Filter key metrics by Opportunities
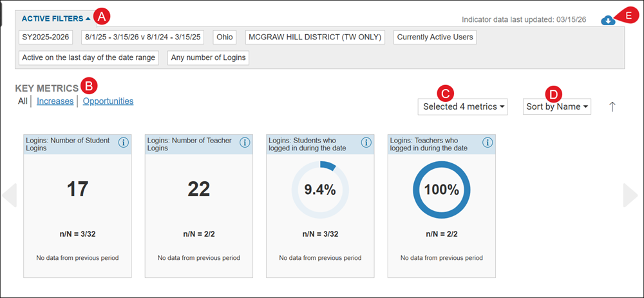The image size is (644, 298). tap(108, 101)
